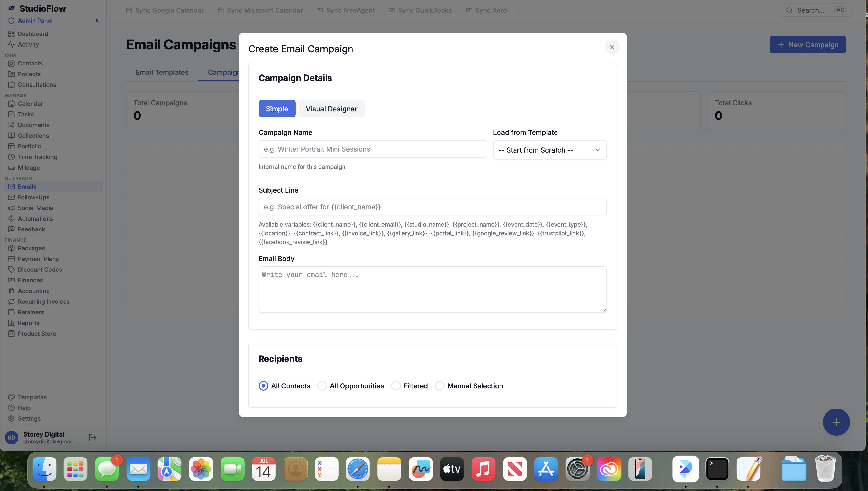868x491 pixels.
Task: Open the Activity page icon
Action: coord(11,44)
